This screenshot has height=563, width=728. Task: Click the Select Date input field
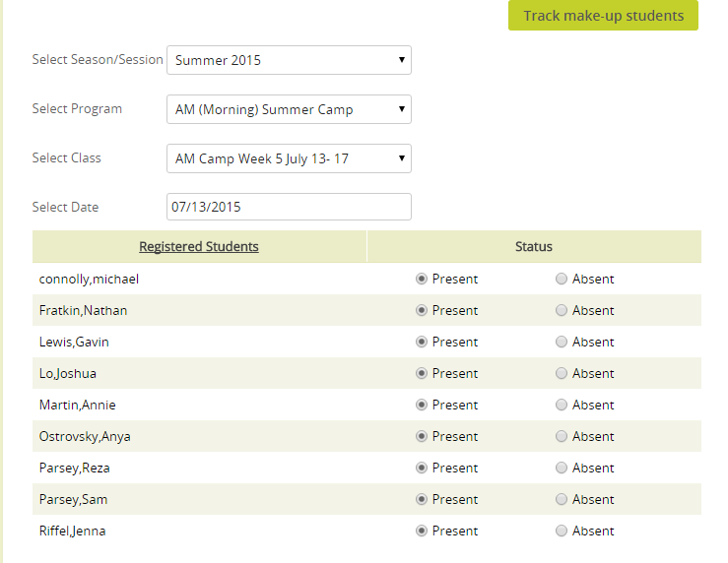(x=289, y=207)
